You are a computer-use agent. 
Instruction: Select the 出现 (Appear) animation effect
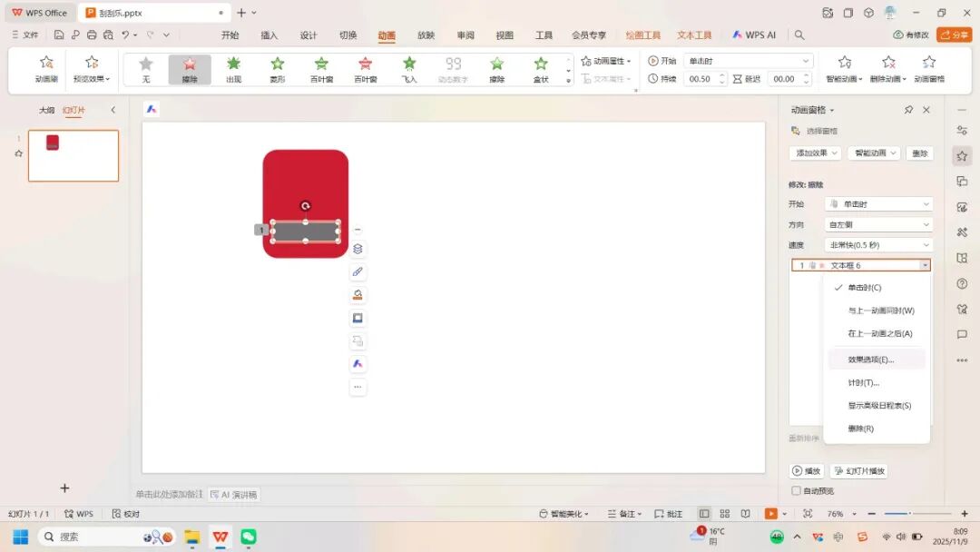[233, 68]
